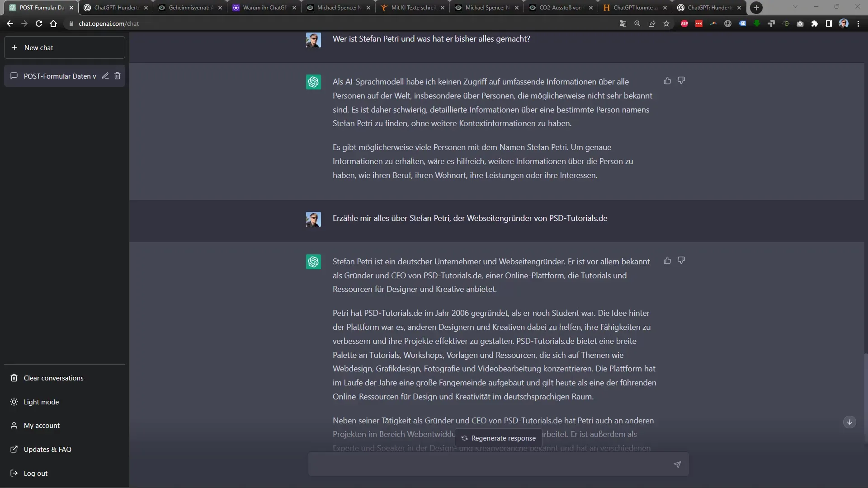
Task: Open Updates & FAQ section
Action: pos(47,449)
